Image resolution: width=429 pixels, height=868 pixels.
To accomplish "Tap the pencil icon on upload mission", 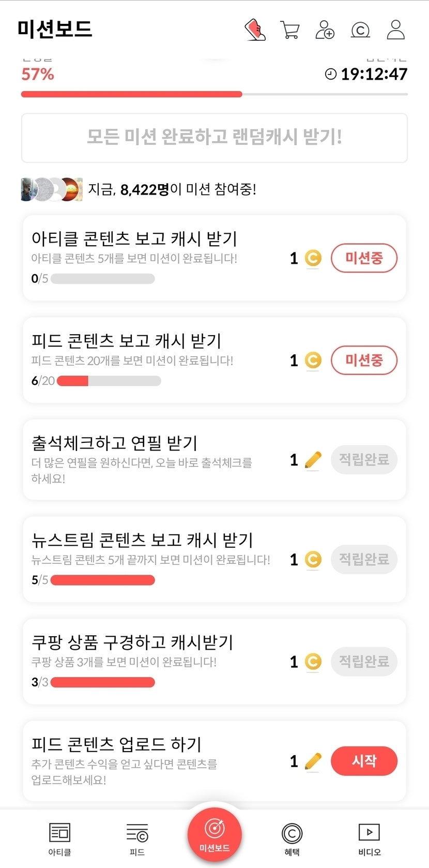I will coord(313,761).
